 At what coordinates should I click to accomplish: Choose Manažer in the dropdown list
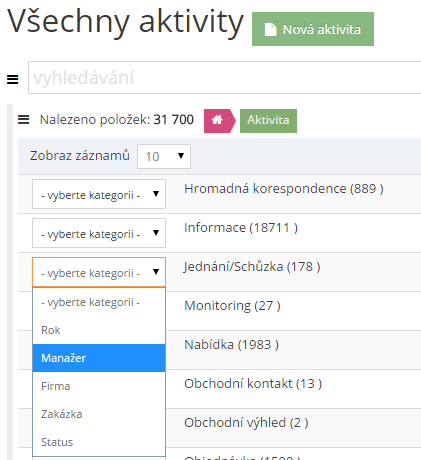point(99,358)
